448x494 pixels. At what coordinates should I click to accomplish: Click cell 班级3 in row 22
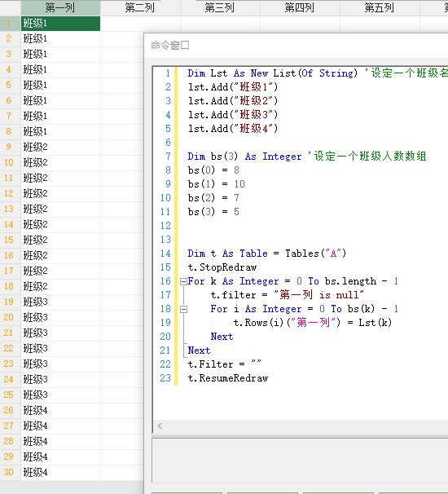60,348
